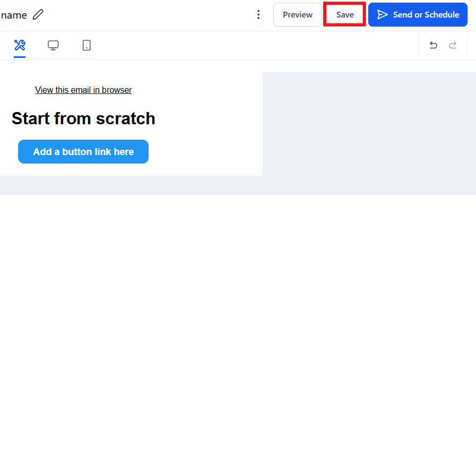Viewport: 476px width, 453px height.
Task: Click empty white area below the email canvas
Action: pyautogui.click(x=238, y=319)
